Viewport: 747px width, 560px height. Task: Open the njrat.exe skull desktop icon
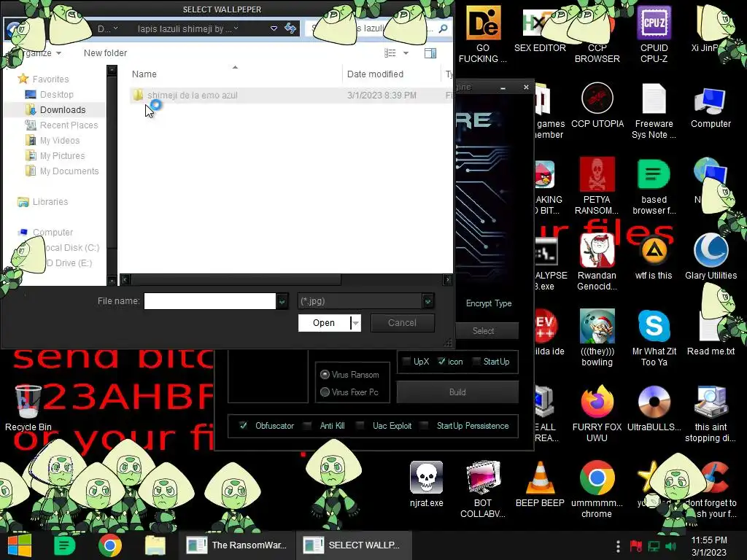click(x=426, y=478)
